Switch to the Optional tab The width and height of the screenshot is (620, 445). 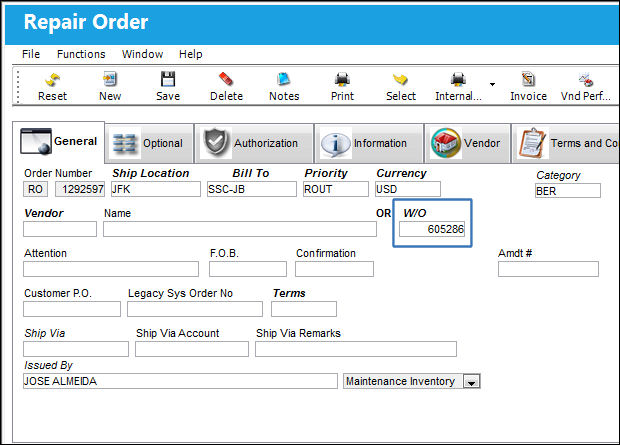tap(149, 143)
